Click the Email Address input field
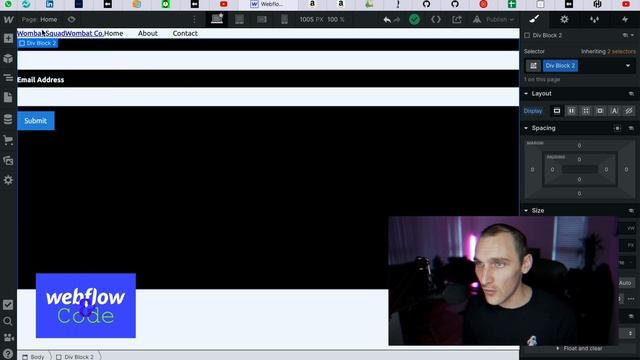Viewport: 640px width, 360px height. 268,97
